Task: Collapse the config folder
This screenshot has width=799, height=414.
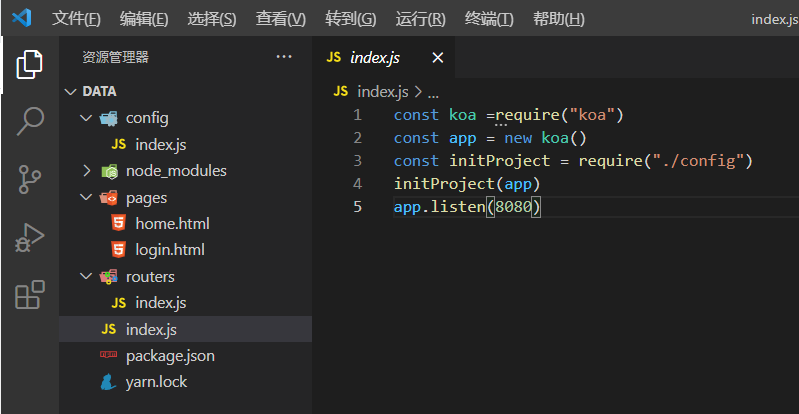Action: coord(86,119)
